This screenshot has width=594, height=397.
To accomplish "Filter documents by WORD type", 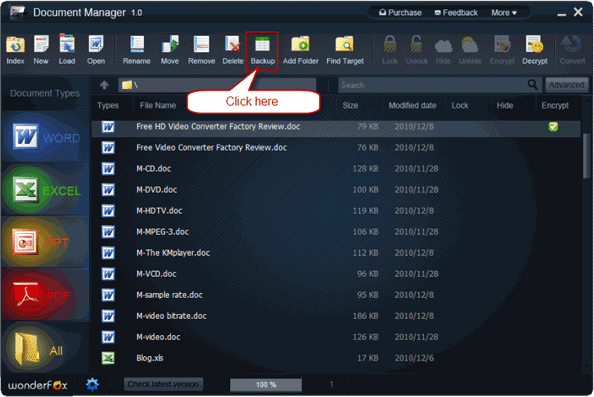I will click(x=45, y=136).
